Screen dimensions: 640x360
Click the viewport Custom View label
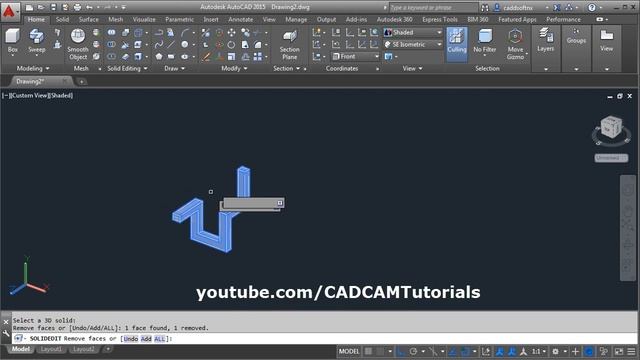[29, 96]
